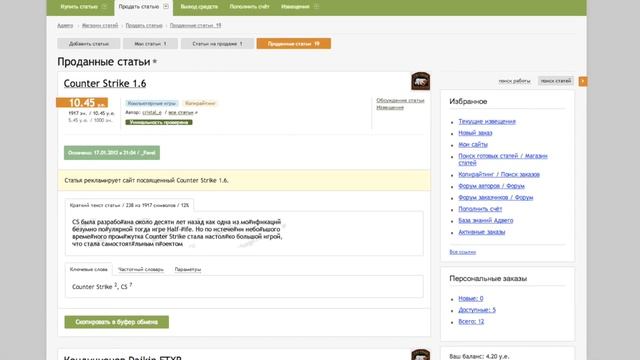Click the 'Уникальность проверена' badge
Image resolution: width=640 pixels, height=360 pixels.
159,122
